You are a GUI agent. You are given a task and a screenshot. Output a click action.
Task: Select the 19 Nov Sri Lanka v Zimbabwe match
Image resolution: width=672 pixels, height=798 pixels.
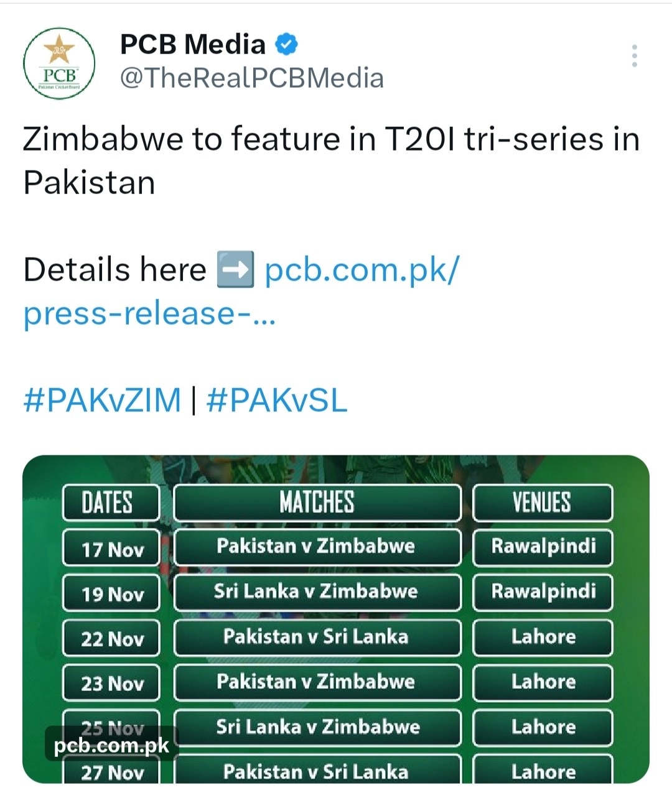click(x=316, y=591)
